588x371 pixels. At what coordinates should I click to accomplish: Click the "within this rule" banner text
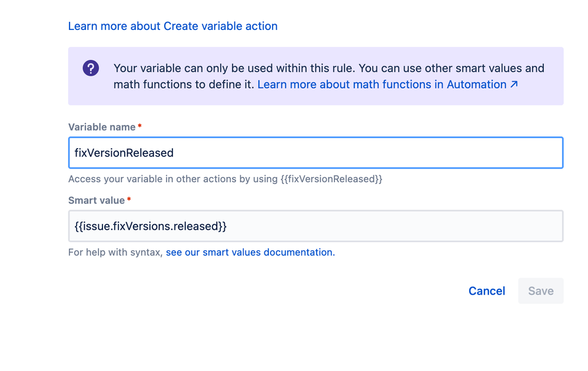317,68
